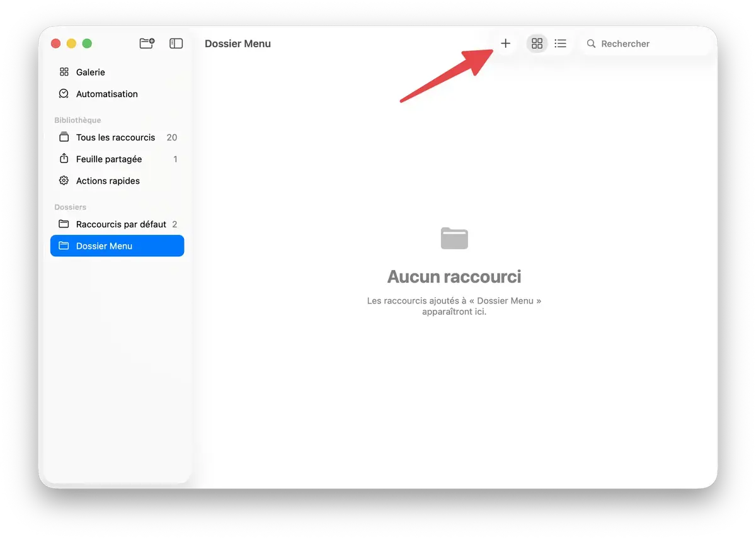Open Feuille partagée from the sidebar
The height and width of the screenshot is (539, 756).
click(x=64, y=159)
